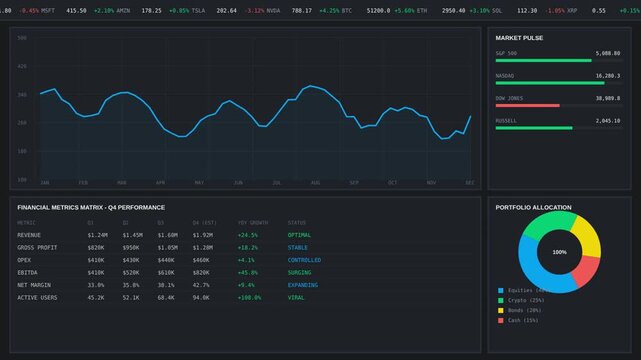Click the PORTFOLIO ALLOCATION title
Viewport: 641px width, 360px height.
point(533,207)
